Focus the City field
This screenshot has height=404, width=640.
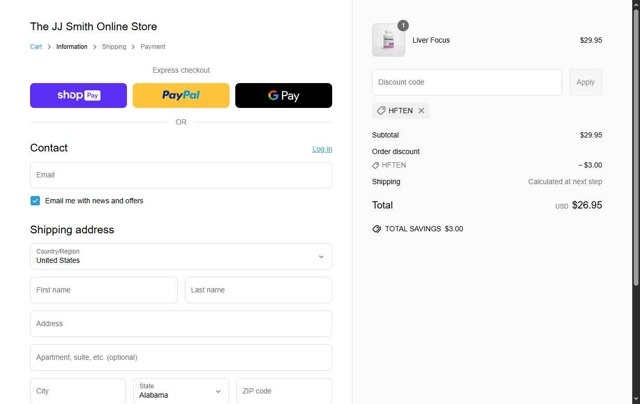click(x=78, y=391)
